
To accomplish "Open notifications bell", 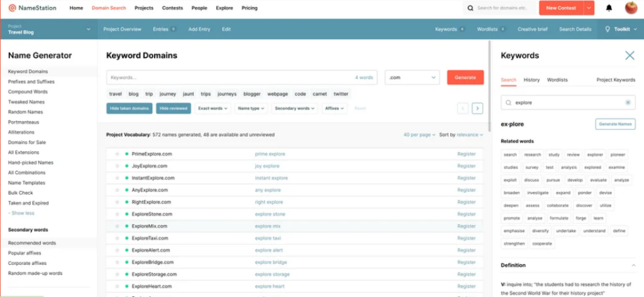I will [x=609, y=8].
